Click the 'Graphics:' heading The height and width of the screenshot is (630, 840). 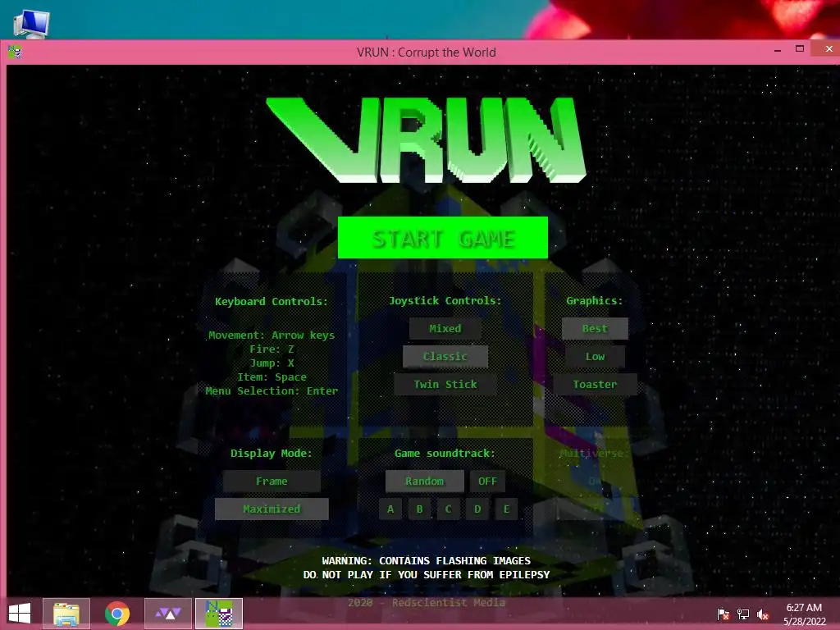[595, 300]
